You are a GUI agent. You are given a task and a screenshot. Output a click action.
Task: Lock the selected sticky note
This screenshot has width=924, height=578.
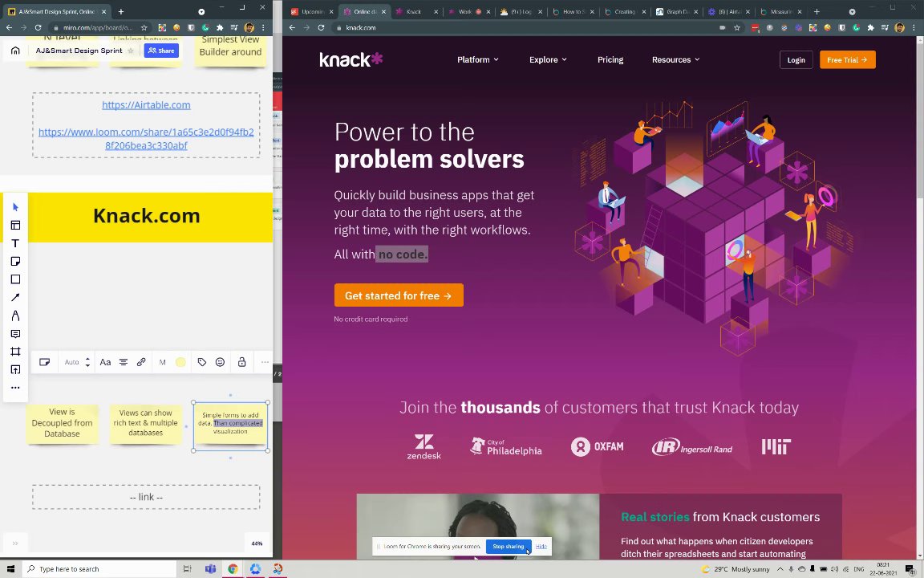click(241, 362)
